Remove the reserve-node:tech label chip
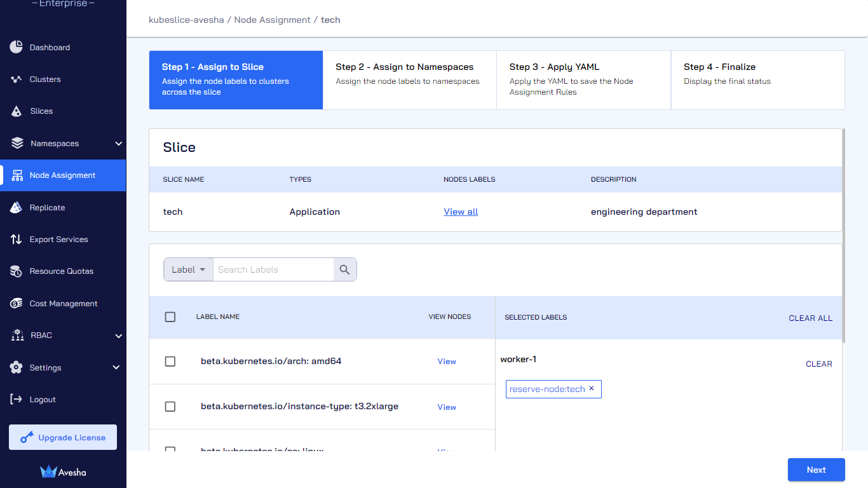 [x=592, y=388]
